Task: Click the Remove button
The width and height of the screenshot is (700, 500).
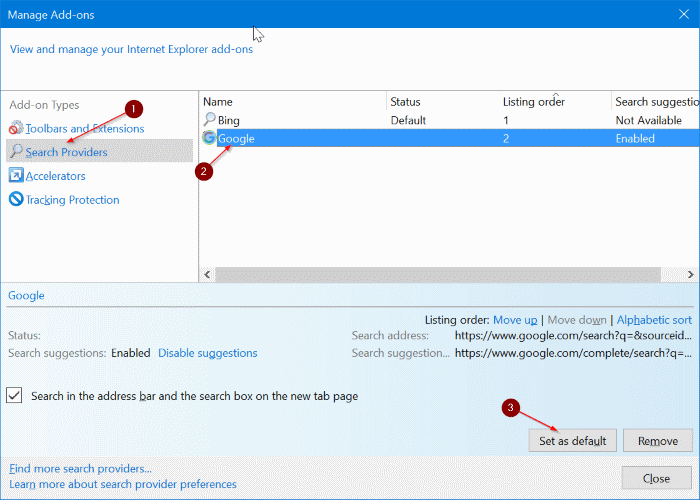Action: 658,441
